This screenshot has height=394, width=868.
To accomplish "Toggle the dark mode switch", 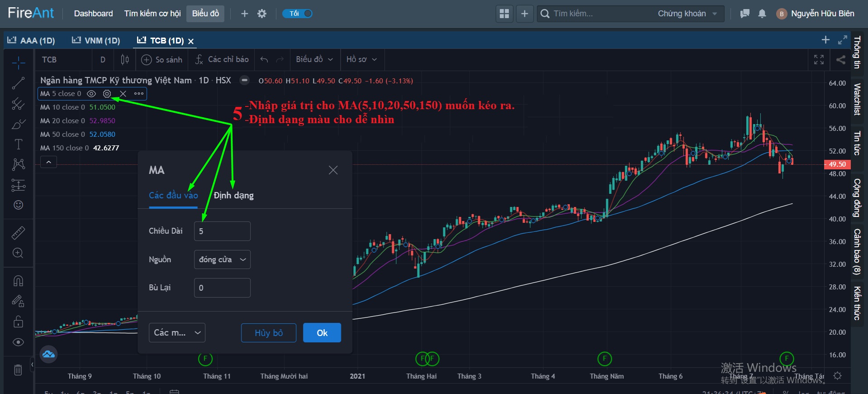I will click(298, 14).
